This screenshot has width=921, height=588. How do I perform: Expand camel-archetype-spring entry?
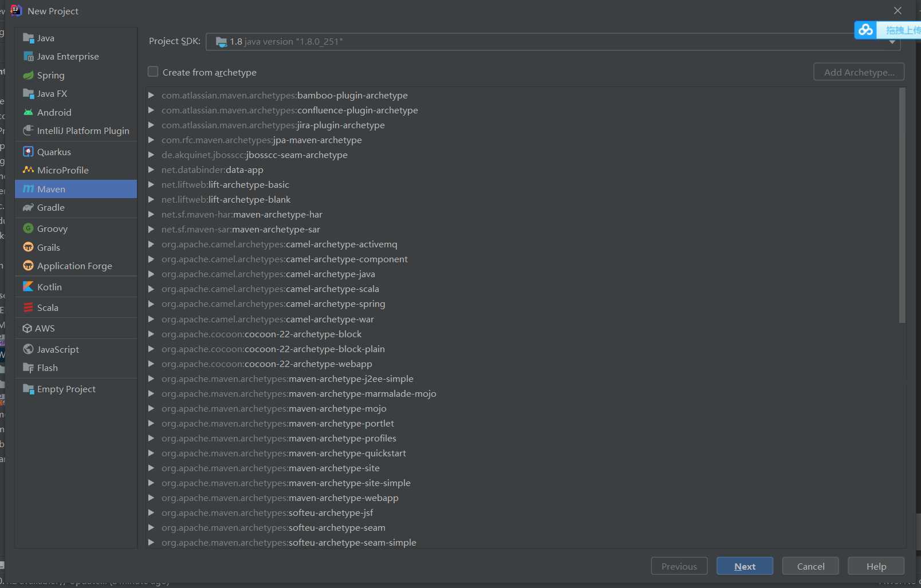click(151, 303)
